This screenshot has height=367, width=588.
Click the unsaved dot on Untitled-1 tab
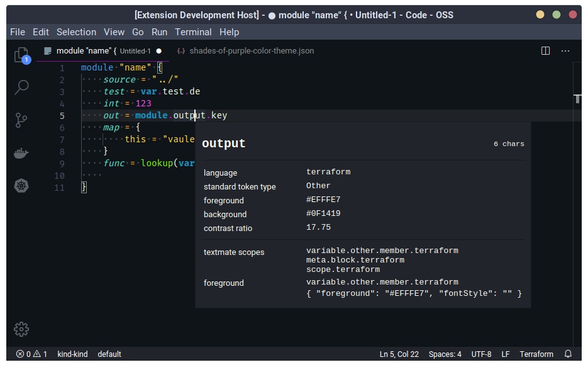159,51
